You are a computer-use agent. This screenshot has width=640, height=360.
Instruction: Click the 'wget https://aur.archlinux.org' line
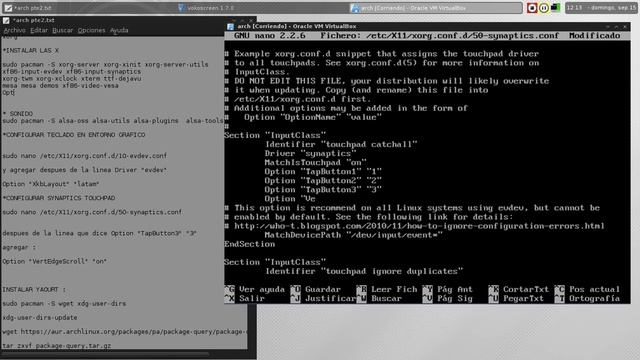pyautogui.click(x=124, y=332)
